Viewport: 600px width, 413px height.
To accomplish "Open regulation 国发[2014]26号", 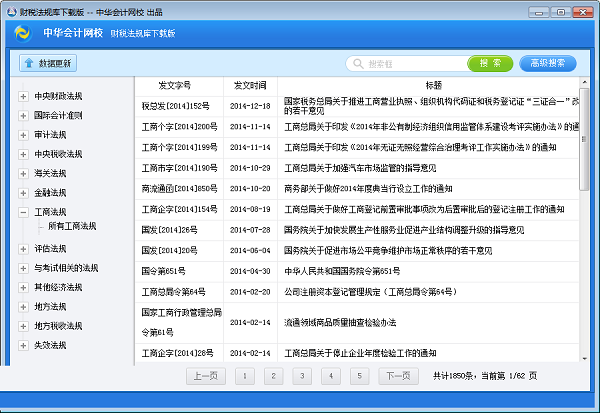I will click(170, 230).
